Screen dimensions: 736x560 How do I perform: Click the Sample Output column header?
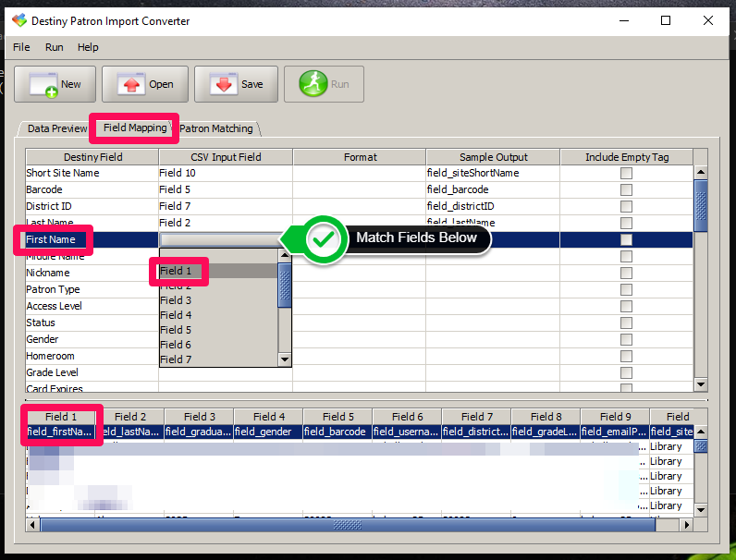493,157
